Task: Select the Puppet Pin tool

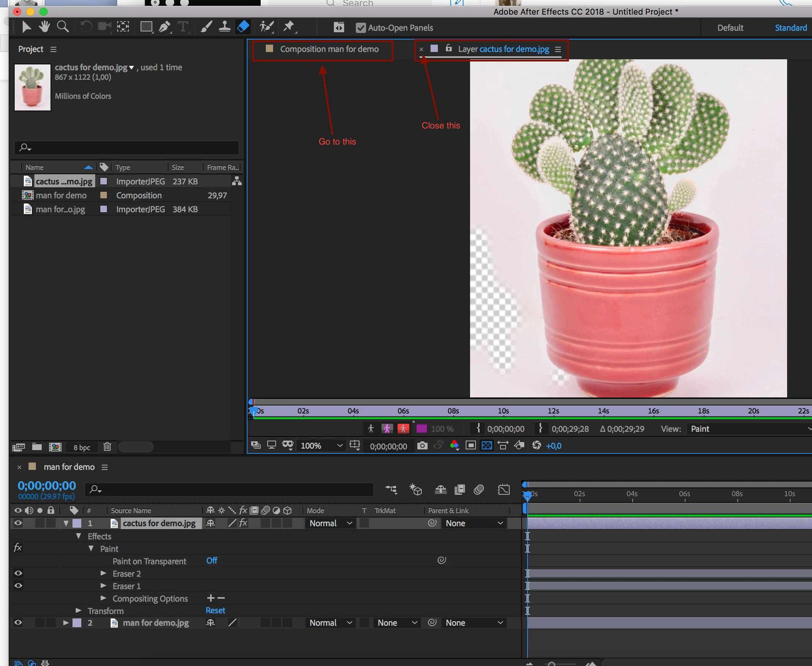Action: click(288, 27)
